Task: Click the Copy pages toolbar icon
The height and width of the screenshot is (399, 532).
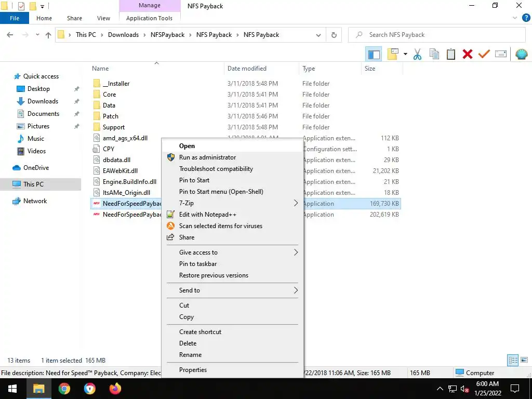Action: tap(434, 54)
